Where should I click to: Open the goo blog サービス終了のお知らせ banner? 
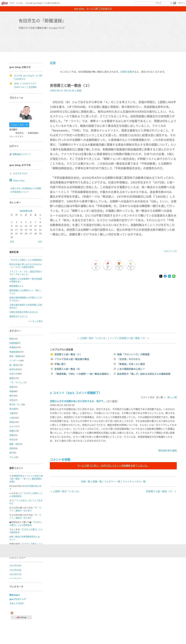pos(93,9)
